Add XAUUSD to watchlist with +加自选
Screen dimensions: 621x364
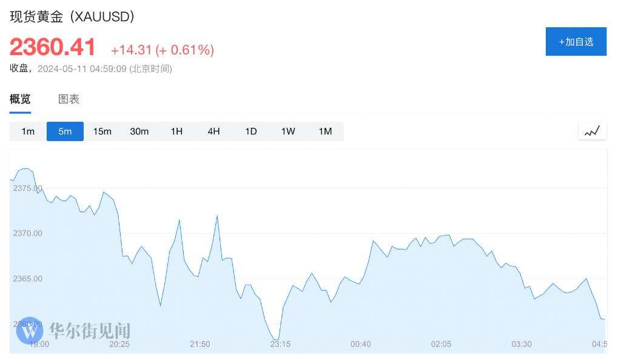pyautogui.click(x=576, y=42)
